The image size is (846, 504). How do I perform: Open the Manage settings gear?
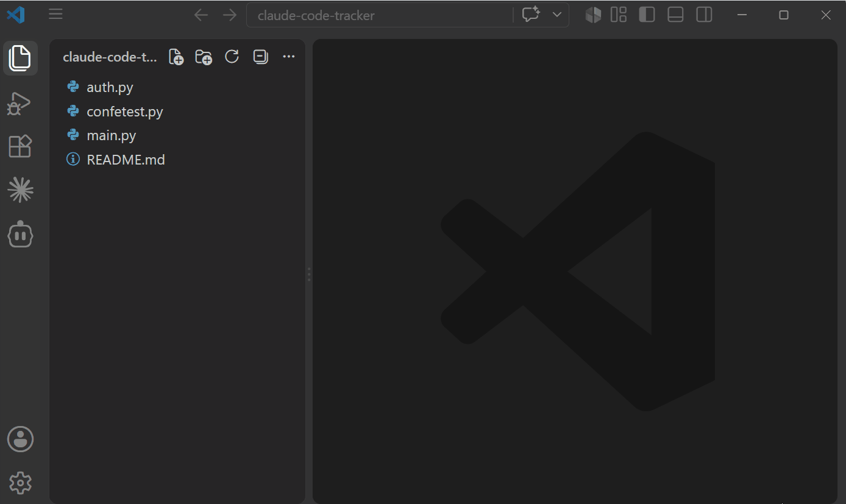tap(20, 483)
